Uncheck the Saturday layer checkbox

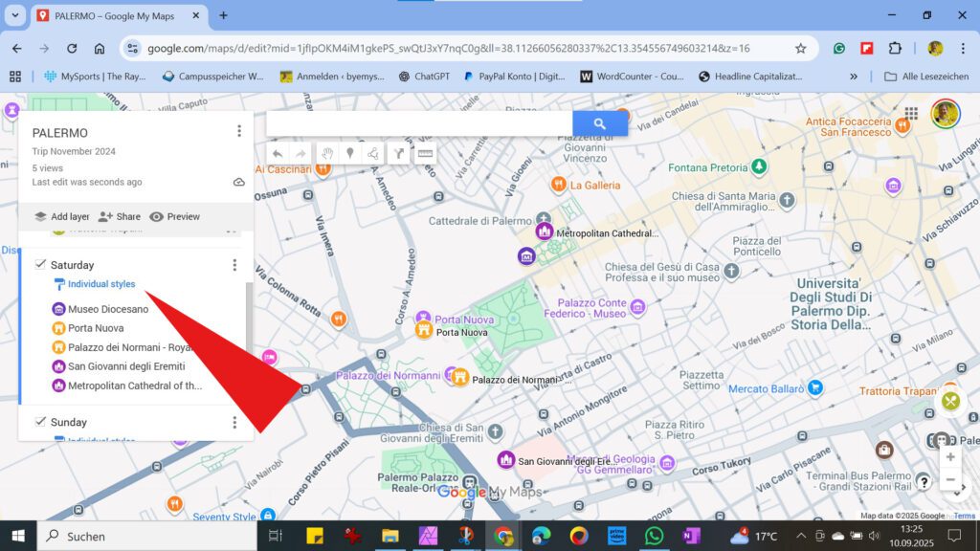[x=40, y=265]
